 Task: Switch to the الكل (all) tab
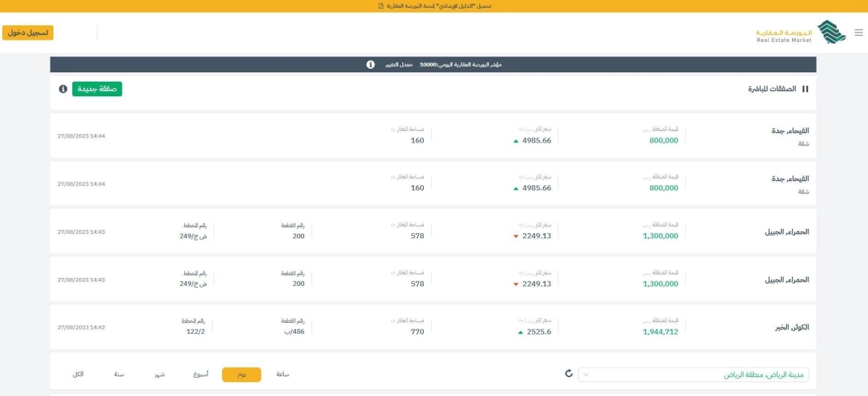point(78,374)
